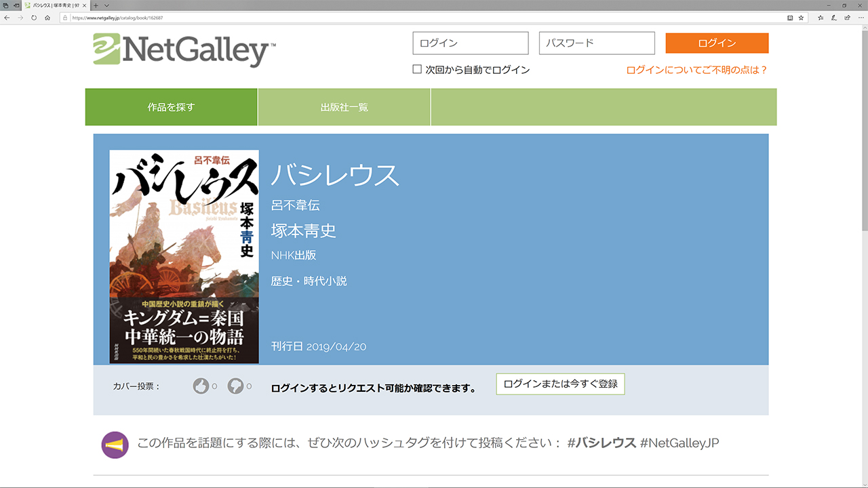Click author name 塚本青史

click(x=303, y=230)
